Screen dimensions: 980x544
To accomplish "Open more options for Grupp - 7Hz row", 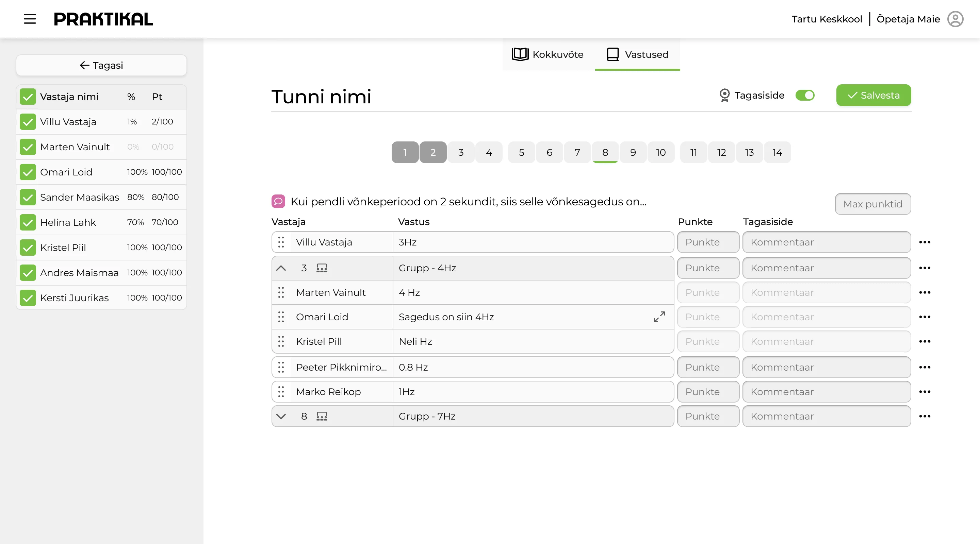I will (925, 416).
